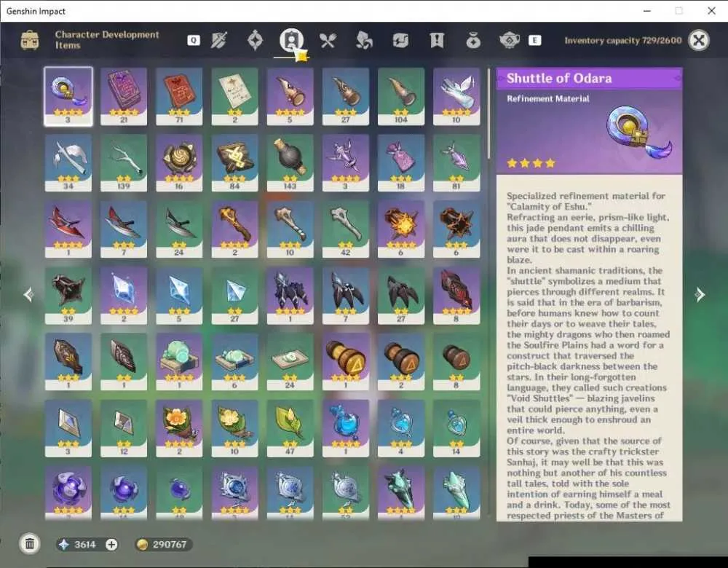Switch to the Artifacts tab
Viewport: 728px width, 568px height.
(255, 40)
